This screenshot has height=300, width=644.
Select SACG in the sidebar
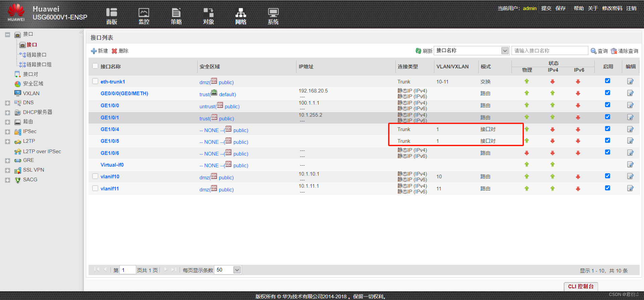tap(30, 180)
